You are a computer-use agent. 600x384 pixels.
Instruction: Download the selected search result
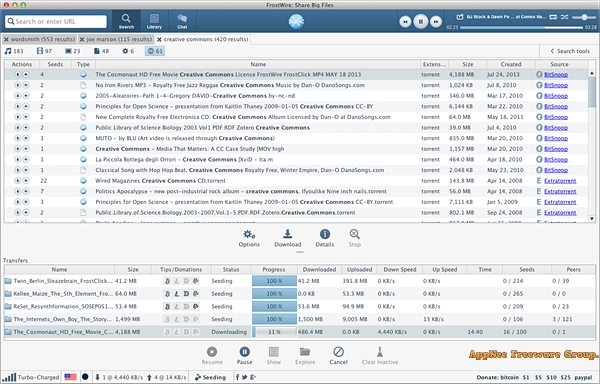point(288,238)
